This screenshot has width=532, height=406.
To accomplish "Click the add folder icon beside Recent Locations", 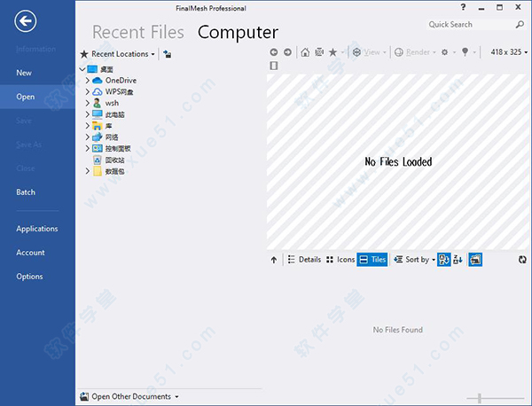I will click(168, 54).
